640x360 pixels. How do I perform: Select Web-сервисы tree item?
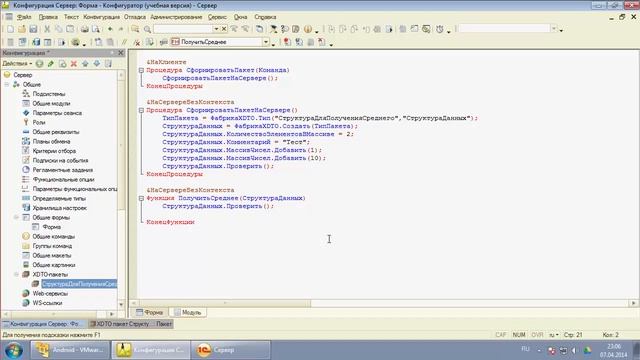tap(50, 293)
